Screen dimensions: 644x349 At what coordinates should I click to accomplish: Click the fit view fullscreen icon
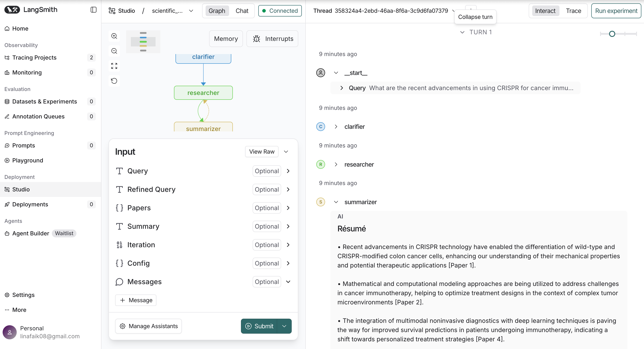click(114, 66)
